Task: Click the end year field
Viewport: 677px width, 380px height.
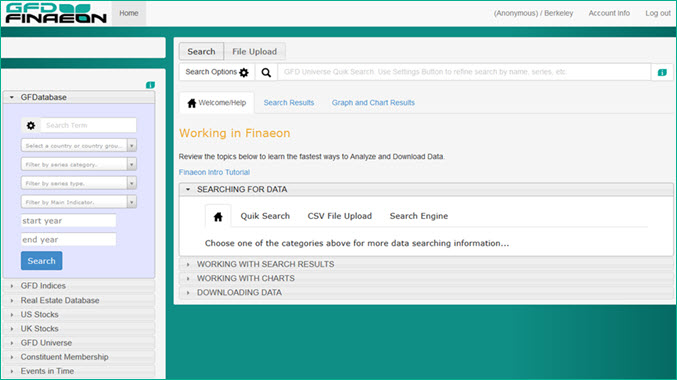Action: tap(68, 240)
